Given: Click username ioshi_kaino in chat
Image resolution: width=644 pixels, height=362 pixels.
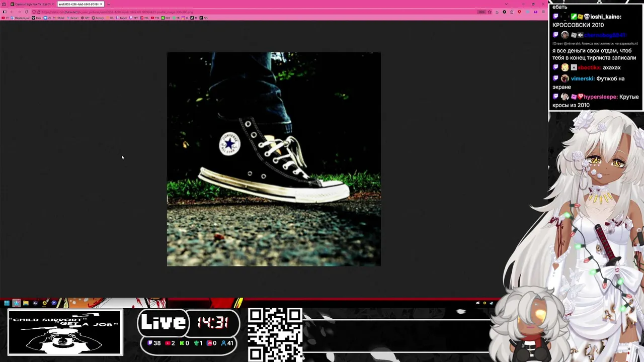Looking at the screenshot, I should click(x=606, y=17).
